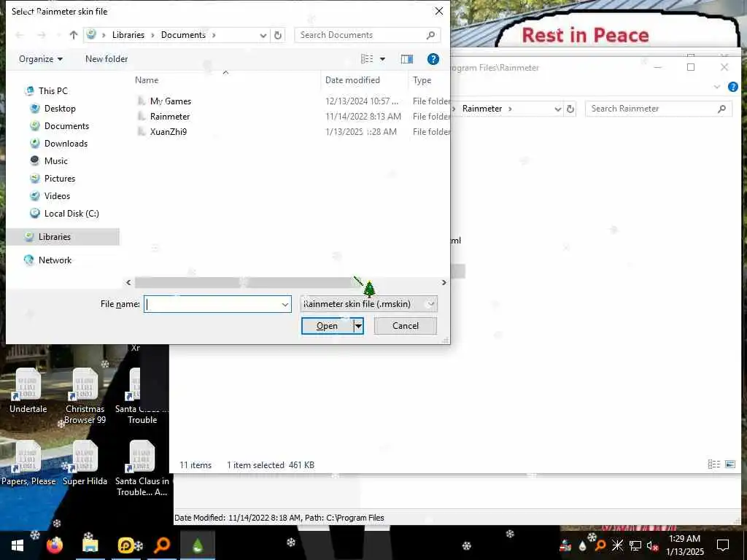The image size is (747, 560).
Task: Expand address dropdown in Rainmeter Explorer window
Action: [558, 109]
